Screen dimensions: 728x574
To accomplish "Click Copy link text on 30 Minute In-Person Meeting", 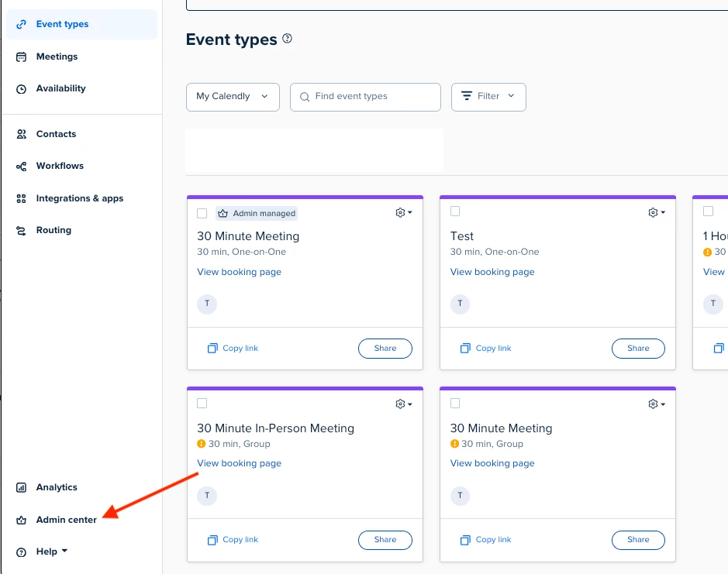I will tap(240, 540).
